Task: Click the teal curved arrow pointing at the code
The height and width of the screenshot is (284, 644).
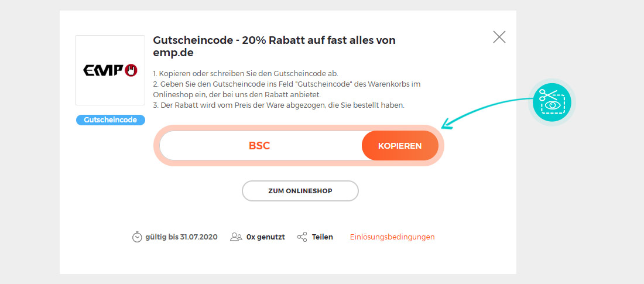Action: pos(487,112)
